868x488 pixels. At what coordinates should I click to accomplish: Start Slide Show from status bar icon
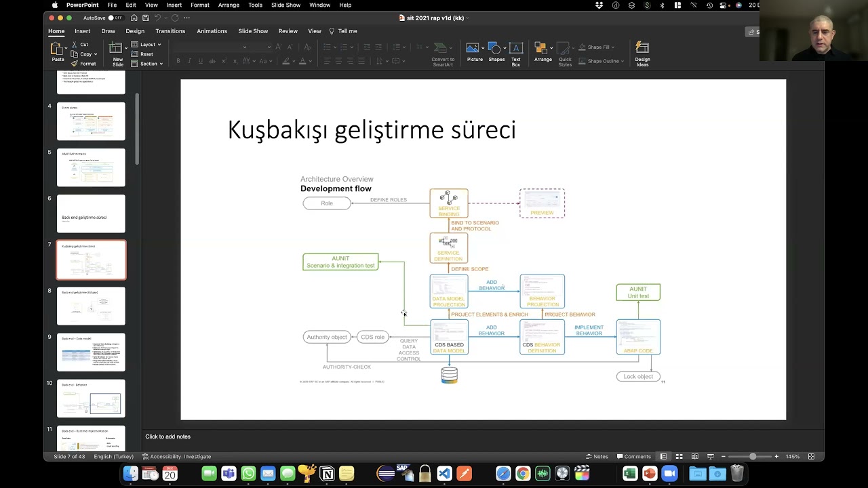pyautogui.click(x=710, y=456)
